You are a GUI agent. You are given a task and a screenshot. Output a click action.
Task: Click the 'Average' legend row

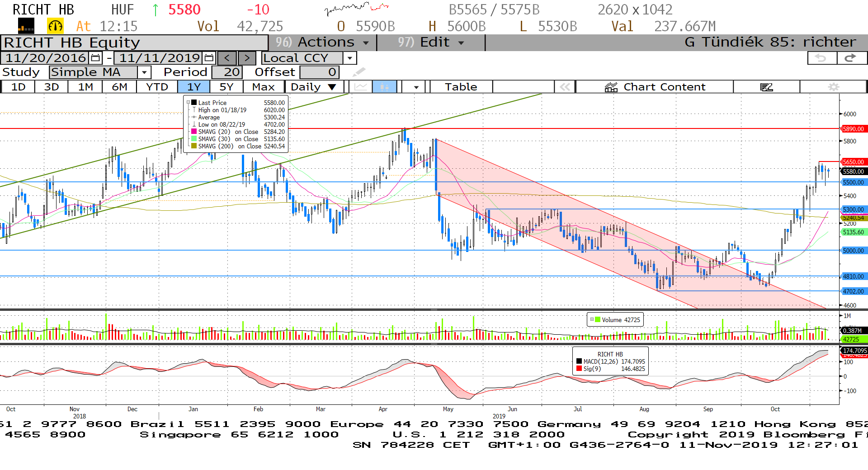239,117
